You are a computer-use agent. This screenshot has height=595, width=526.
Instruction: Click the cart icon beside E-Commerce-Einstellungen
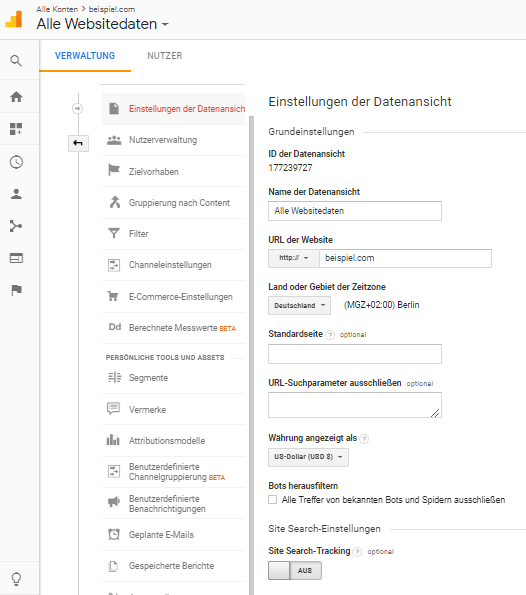coord(113,296)
